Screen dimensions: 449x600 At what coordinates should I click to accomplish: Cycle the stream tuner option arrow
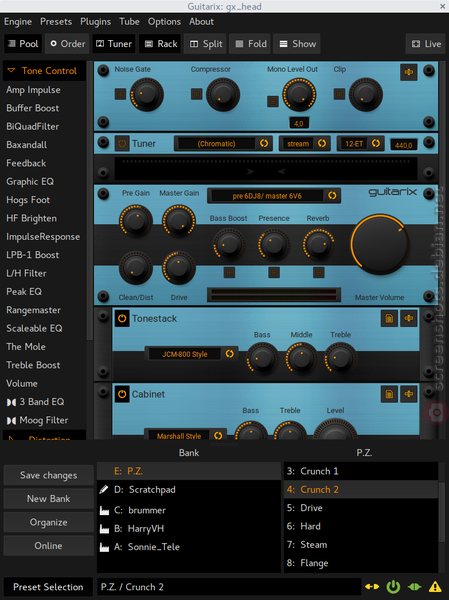pos(322,143)
